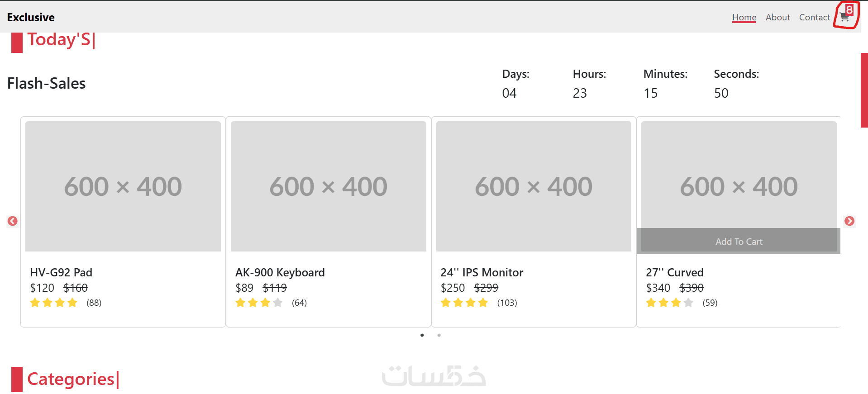Screen dimensions: 868x394
Task: Go to the Home menu item
Action: pos(744,17)
